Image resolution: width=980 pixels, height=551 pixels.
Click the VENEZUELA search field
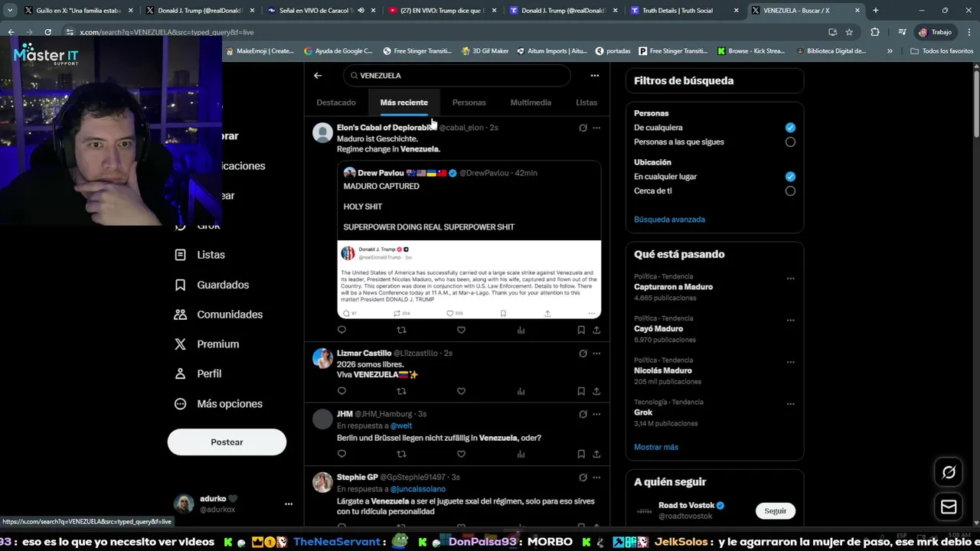pos(457,76)
